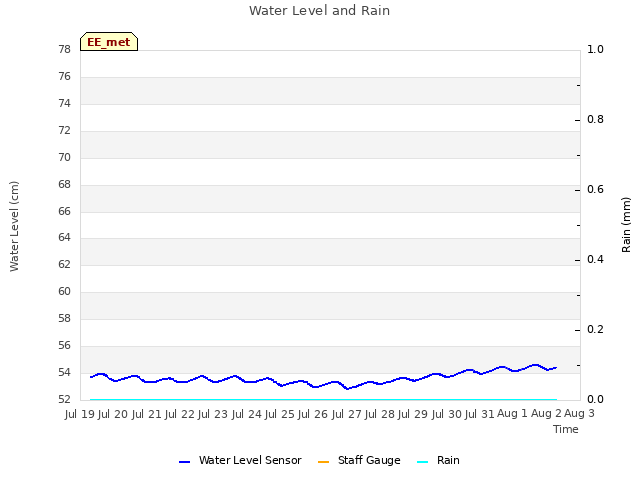640x480 pixels.
Task: Click the 66 water level tick label
Action: coord(64,211)
